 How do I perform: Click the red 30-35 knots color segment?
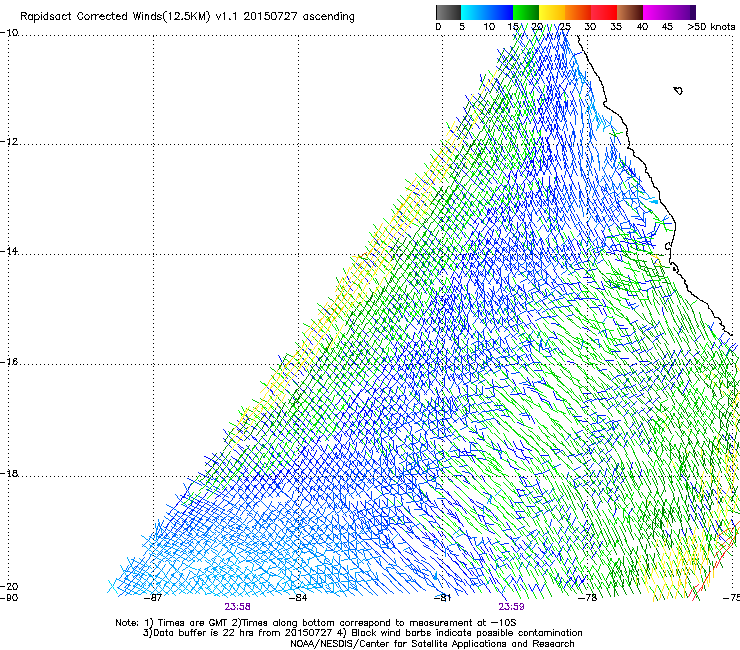coord(604,12)
